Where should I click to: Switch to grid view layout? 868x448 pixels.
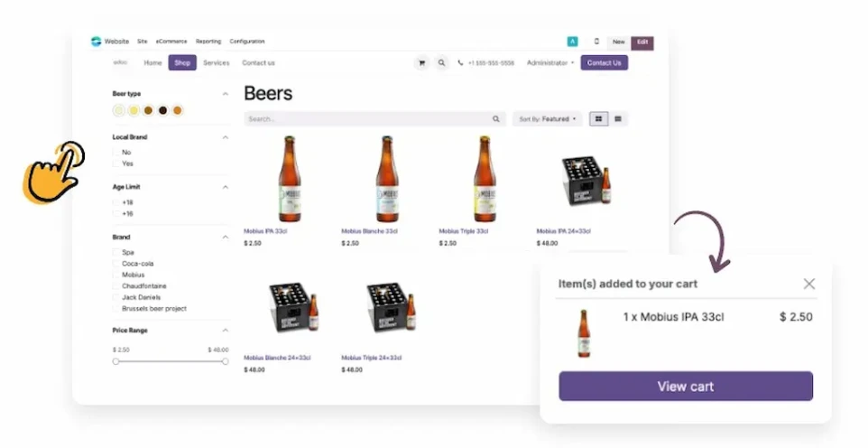point(598,118)
